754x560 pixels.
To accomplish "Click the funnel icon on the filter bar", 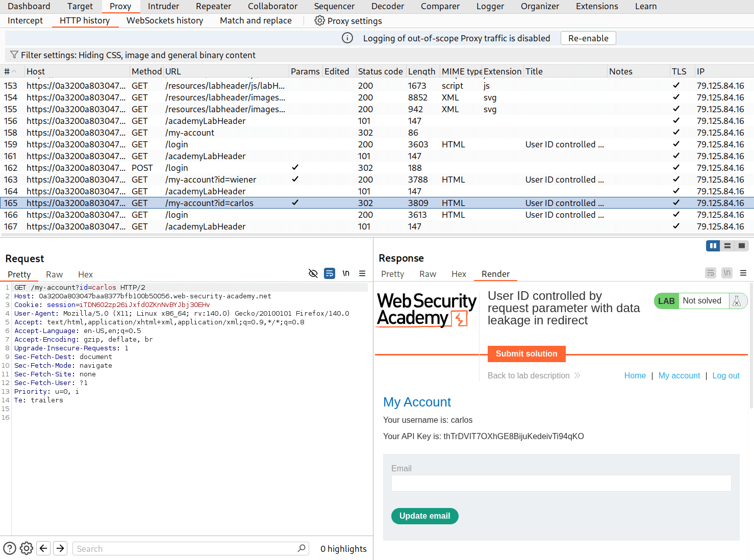I will [x=14, y=55].
